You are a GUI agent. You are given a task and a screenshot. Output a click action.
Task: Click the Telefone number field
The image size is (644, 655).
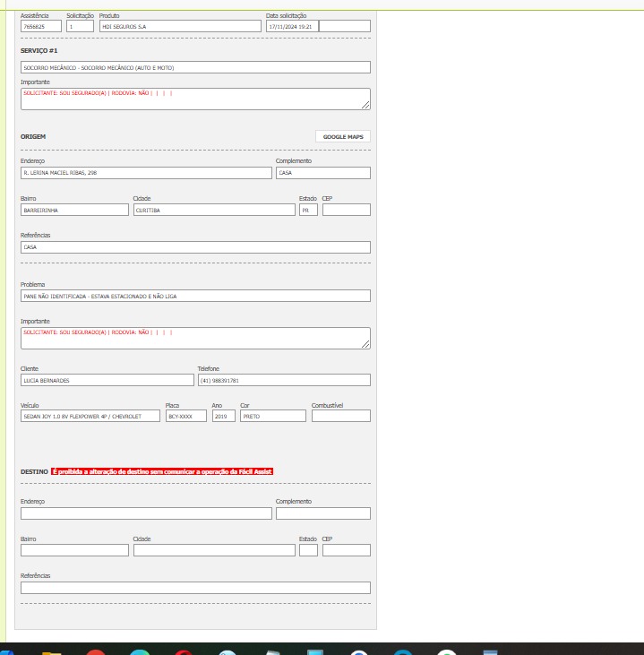tap(283, 380)
